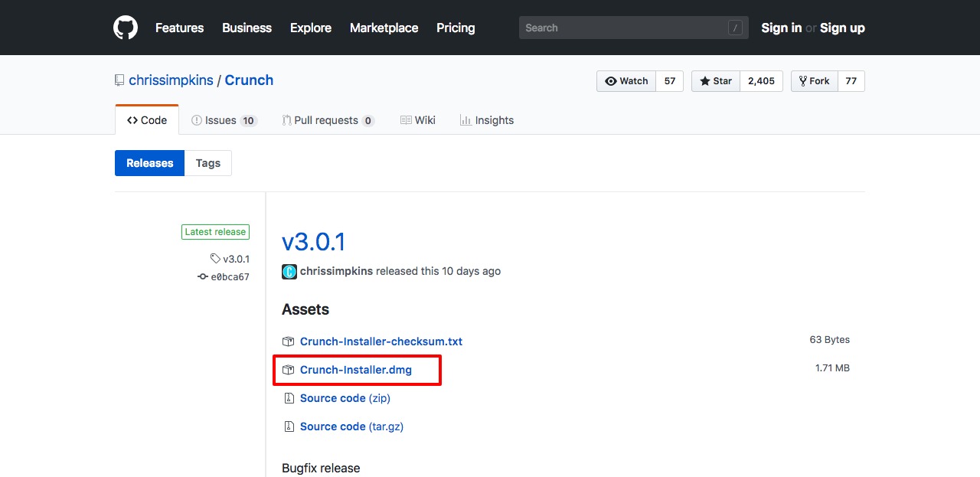Image resolution: width=980 pixels, height=477 pixels.
Task: Switch to the Issues tab
Action: click(224, 120)
